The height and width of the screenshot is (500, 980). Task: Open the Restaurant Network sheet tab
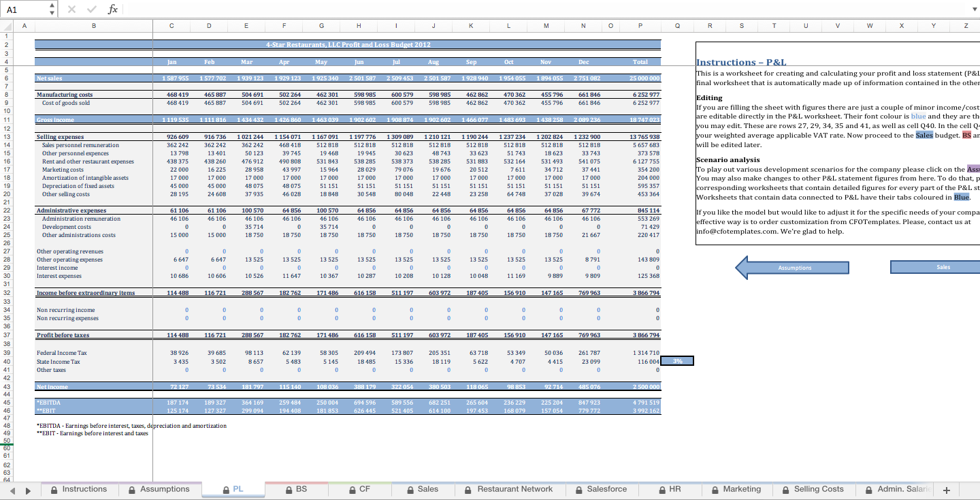click(510, 489)
